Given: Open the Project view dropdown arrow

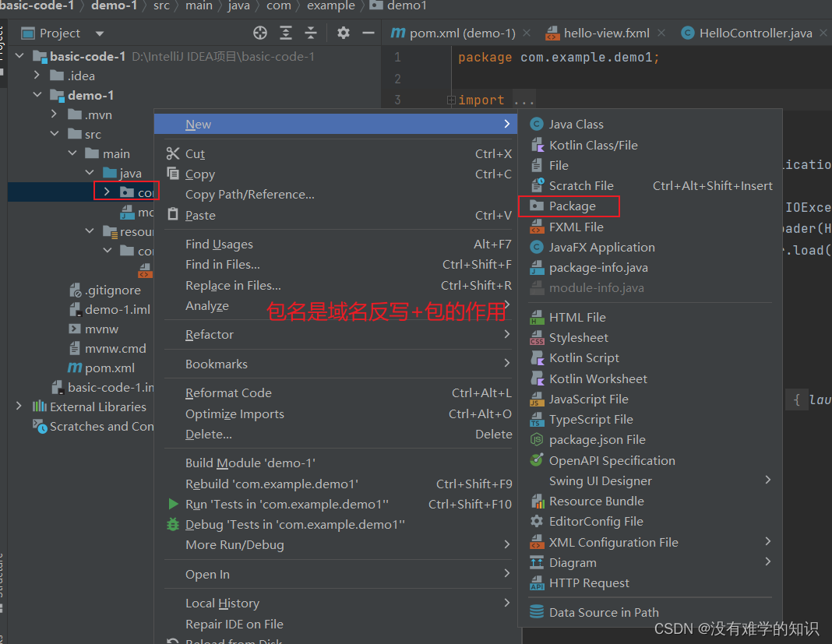Looking at the screenshot, I should click(99, 33).
